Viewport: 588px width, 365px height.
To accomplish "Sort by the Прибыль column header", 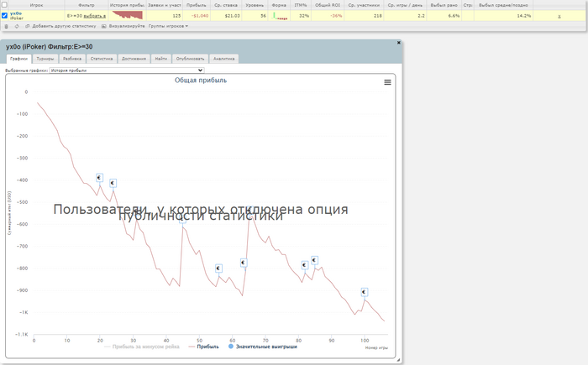I will click(197, 5).
